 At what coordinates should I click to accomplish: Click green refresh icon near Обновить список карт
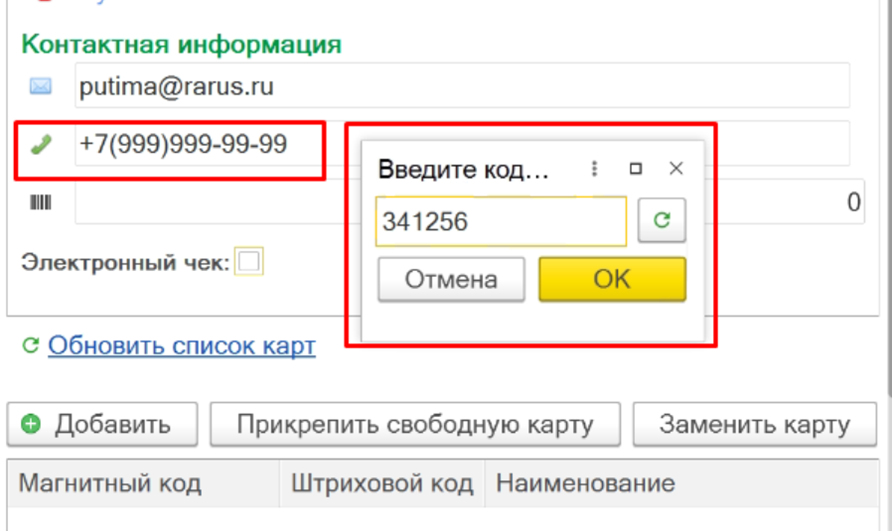(31, 345)
